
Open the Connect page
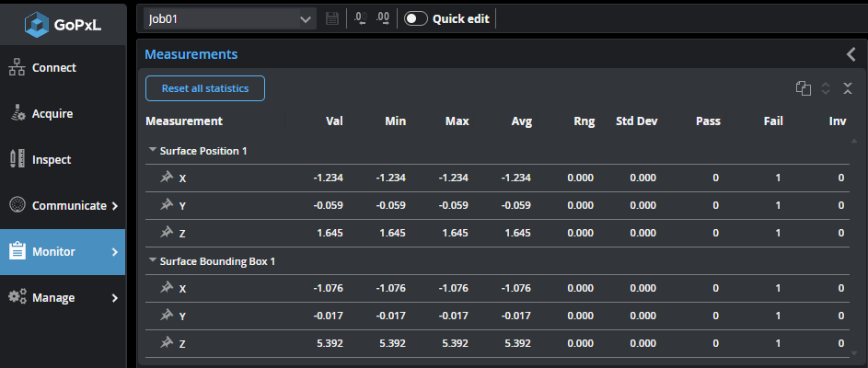pos(53,68)
